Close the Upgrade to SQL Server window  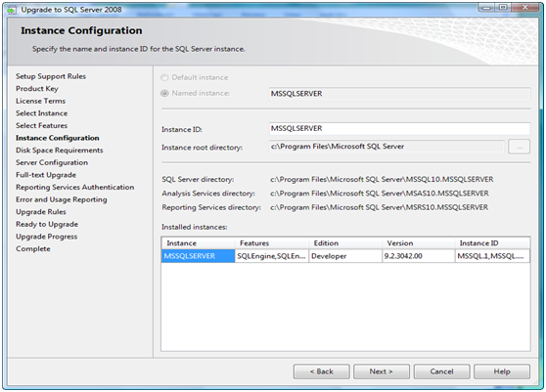525,7
